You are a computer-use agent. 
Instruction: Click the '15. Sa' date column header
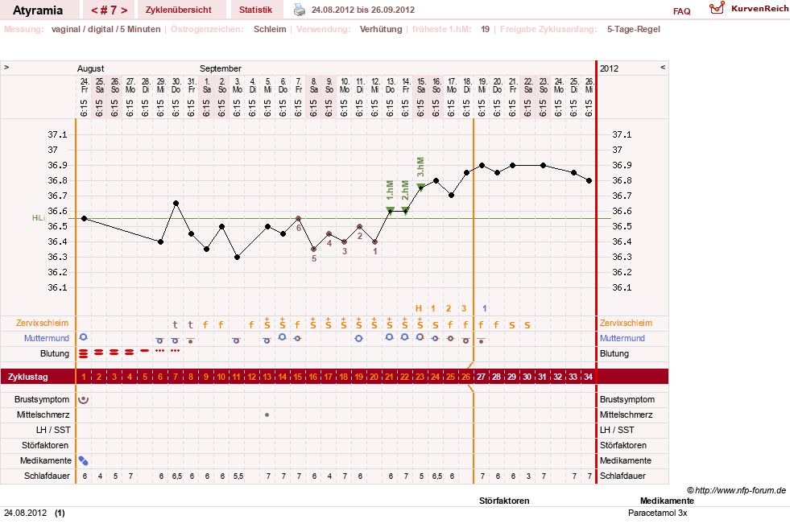tap(420, 85)
